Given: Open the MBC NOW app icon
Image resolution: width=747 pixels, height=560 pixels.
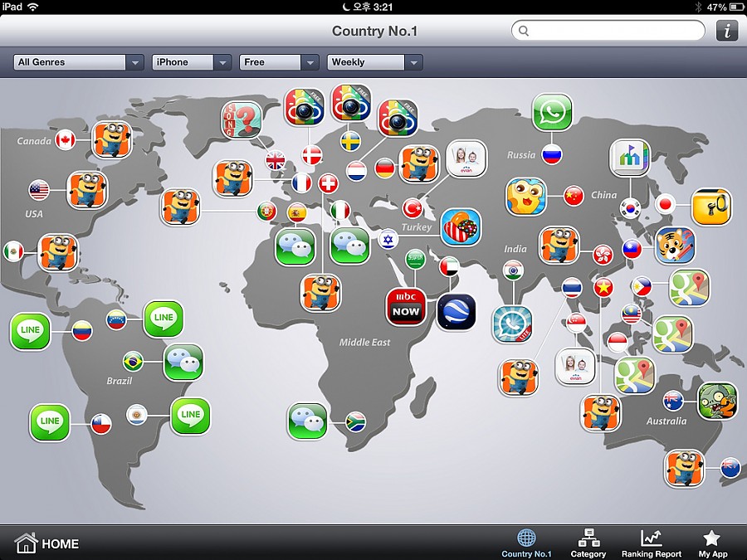Looking at the screenshot, I should pos(406,307).
